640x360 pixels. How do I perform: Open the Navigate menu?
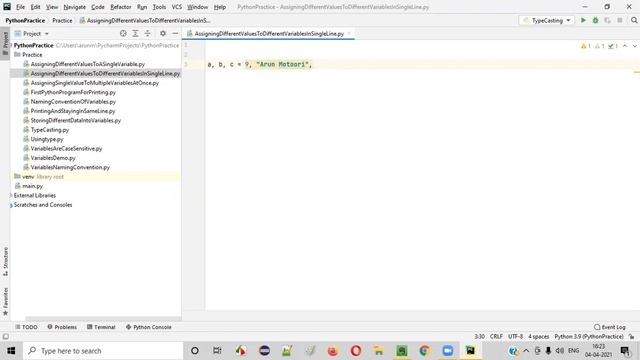click(75, 7)
